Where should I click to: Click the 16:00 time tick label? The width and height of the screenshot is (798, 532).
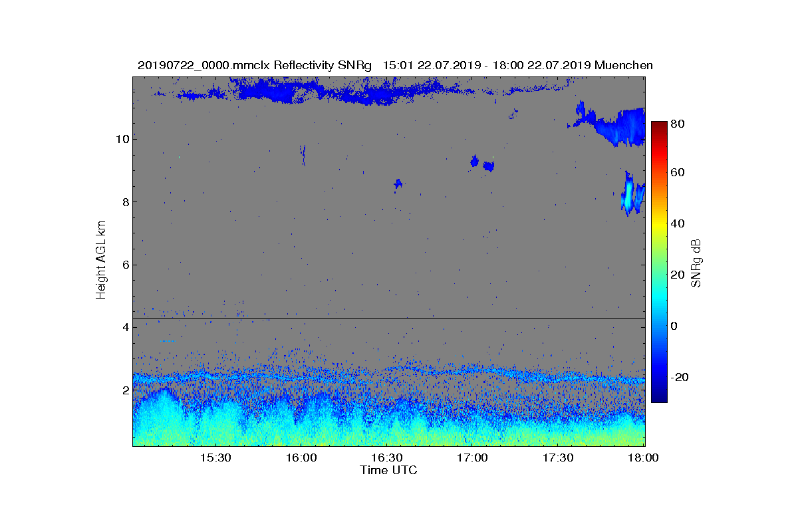point(301,458)
